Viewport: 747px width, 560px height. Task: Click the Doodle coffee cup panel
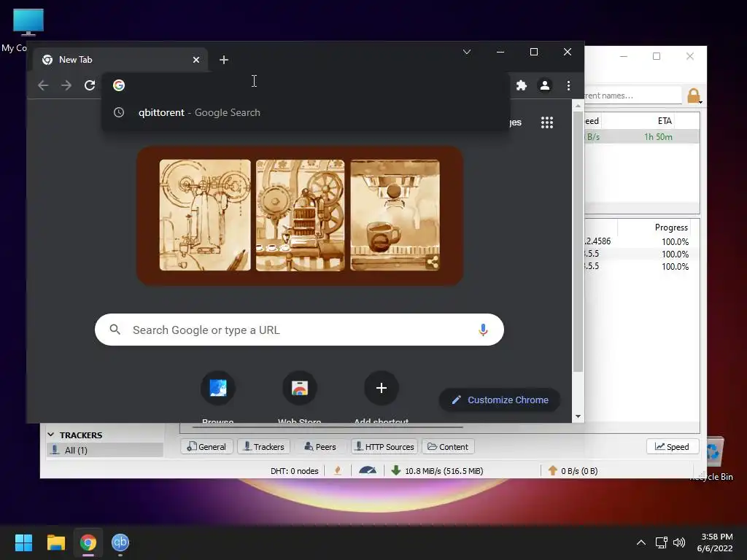(x=395, y=215)
